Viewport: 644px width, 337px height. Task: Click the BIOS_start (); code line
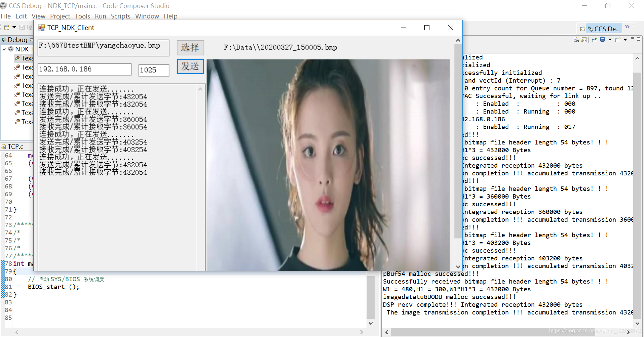pos(54,287)
